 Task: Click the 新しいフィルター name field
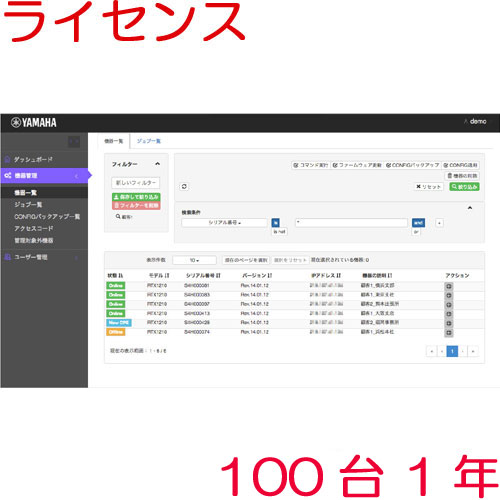coord(136,183)
